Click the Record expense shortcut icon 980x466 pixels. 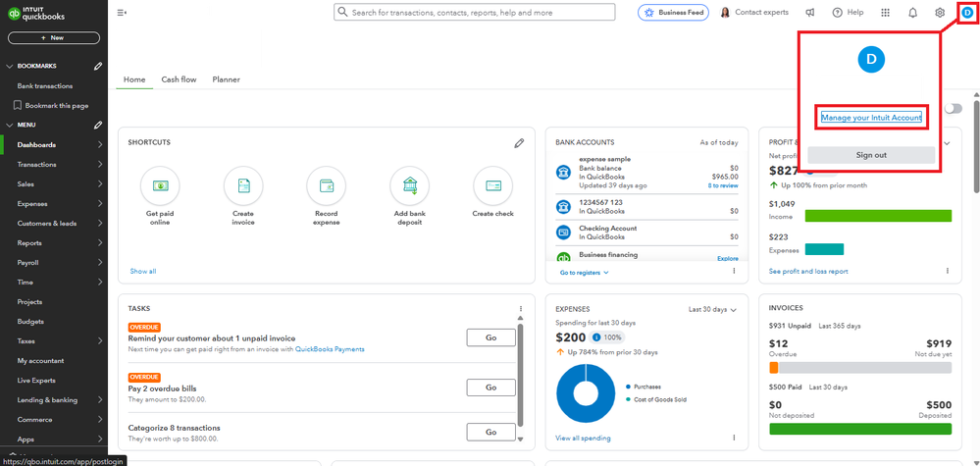pyautogui.click(x=327, y=185)
